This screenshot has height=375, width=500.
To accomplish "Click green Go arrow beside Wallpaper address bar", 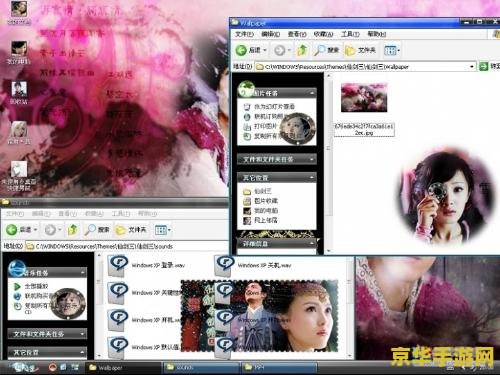I will tap(483, 66).
